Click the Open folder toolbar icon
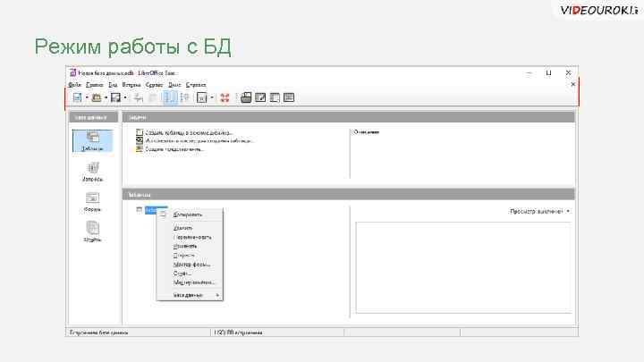 pos(97,97)
